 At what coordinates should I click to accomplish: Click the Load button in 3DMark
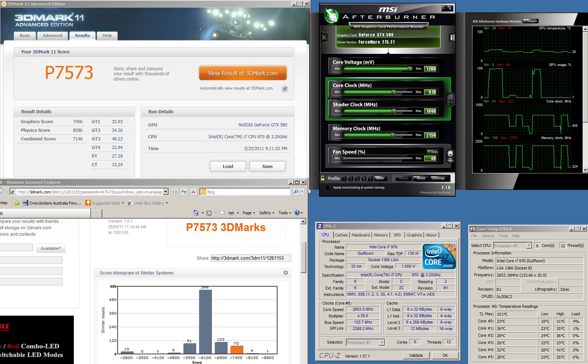pyautogui.click(x=228, y=166)
